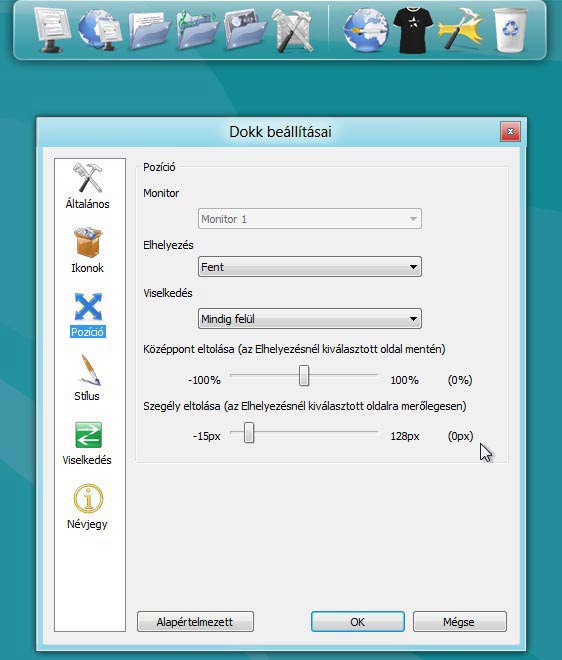Click the 100% label of center slider
The width and height of the screenshot is (562, 660).
tap(404, 380)
